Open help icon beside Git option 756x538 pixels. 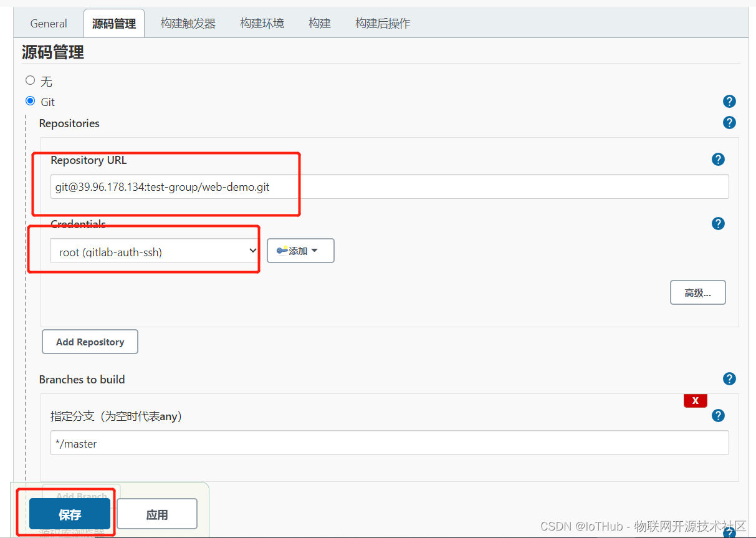(729, 102)
